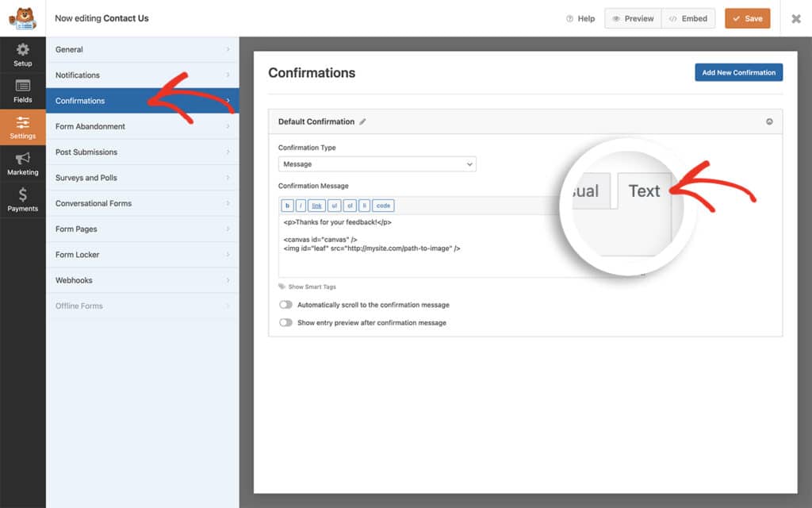Image resolution: width=812 pixels, height=508 pixels.
Task: Click Show Smart Tags link
Action: click(x=312, y=287)
